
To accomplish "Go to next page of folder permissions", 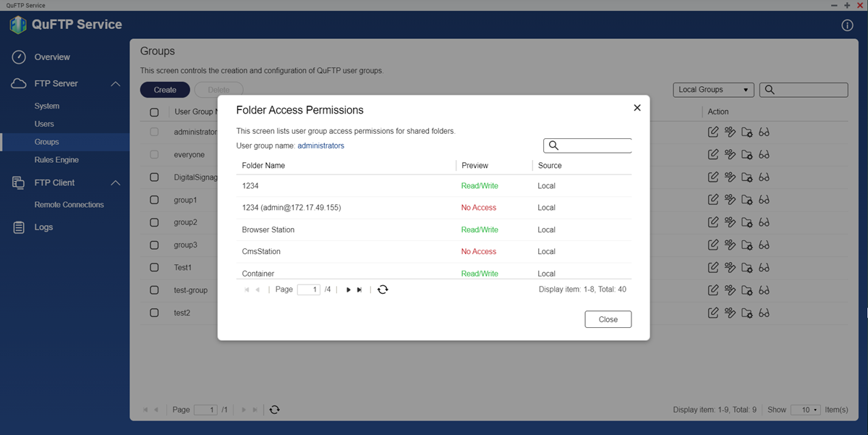I will click(x=349, y=290).
